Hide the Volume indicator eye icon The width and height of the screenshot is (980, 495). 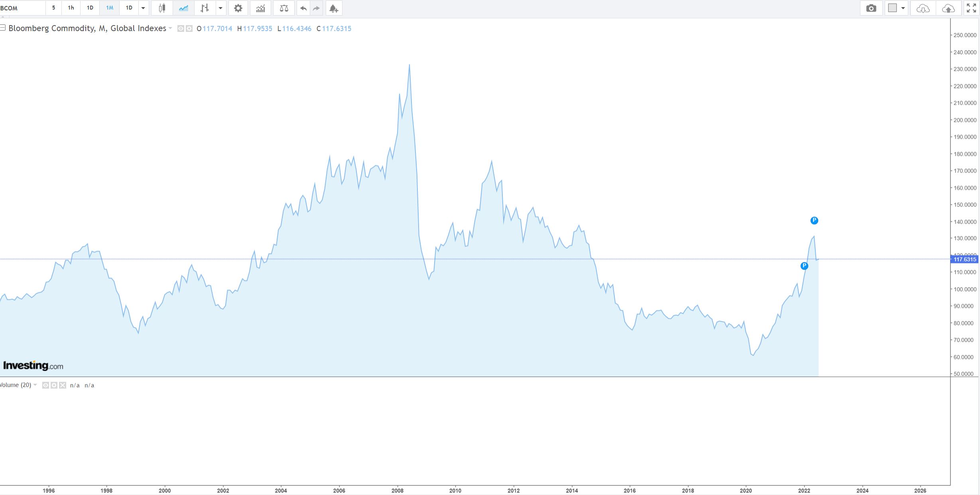click(45, 385)
